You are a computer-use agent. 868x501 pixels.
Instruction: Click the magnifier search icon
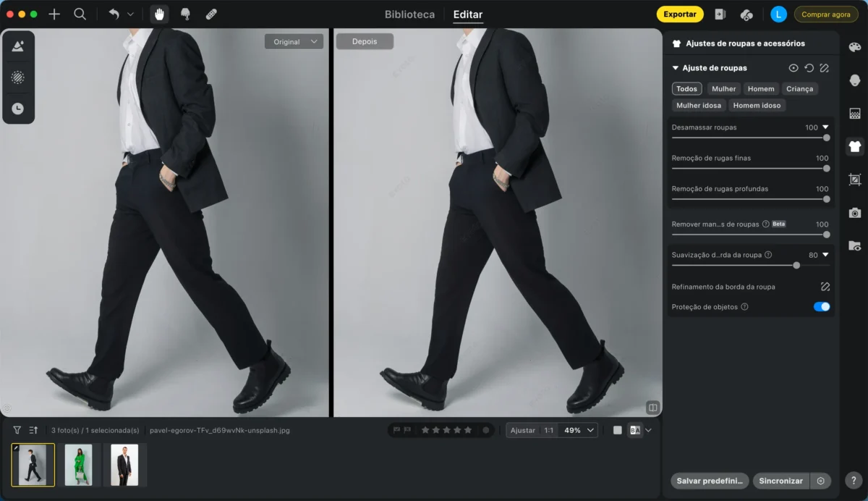coord(80,14)
